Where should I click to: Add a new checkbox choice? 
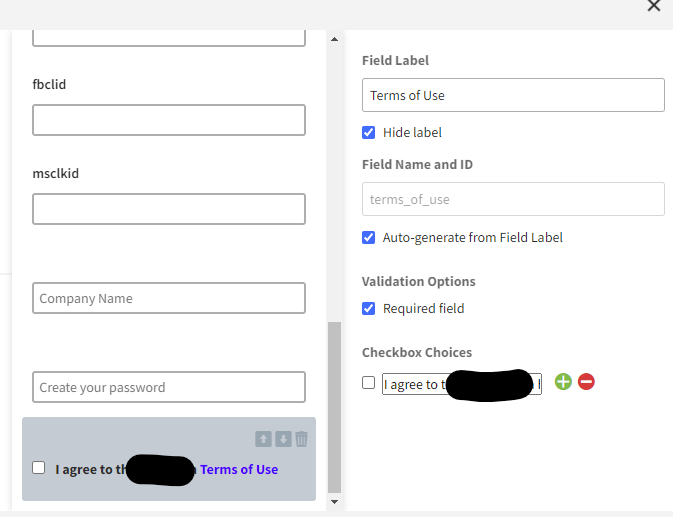pos(563,381)
